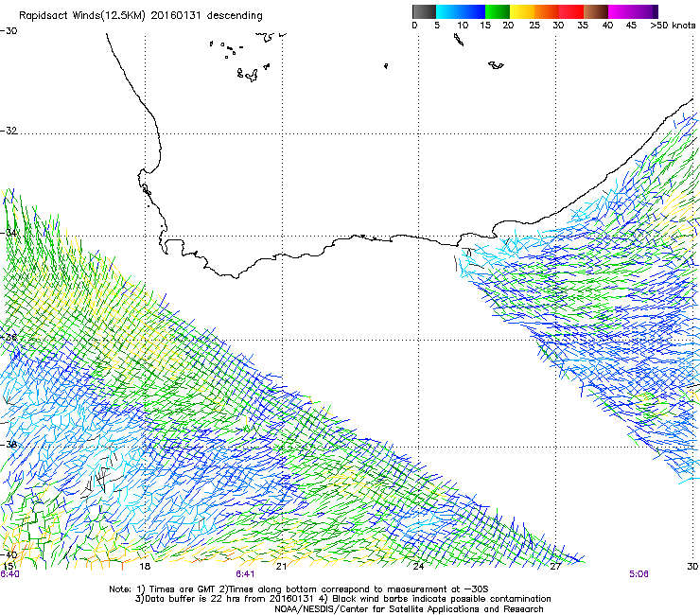Click the '-40' latitude label

(9, 554)
